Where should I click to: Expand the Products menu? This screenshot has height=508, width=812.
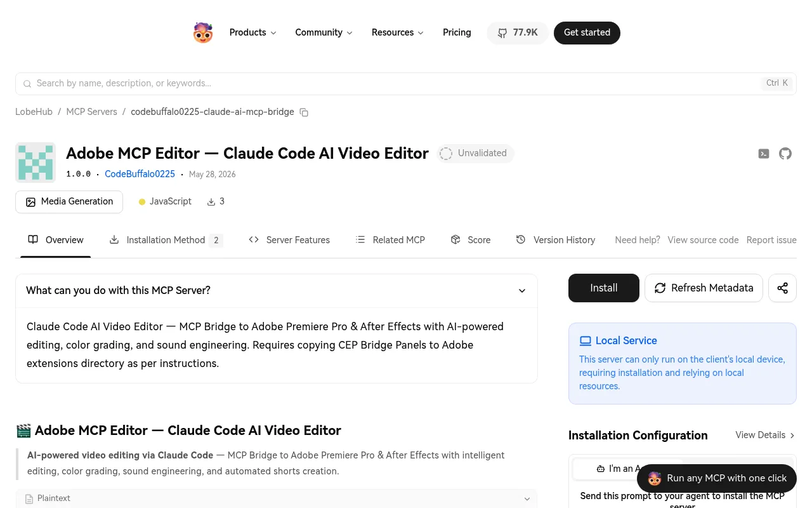coord(252,32)
